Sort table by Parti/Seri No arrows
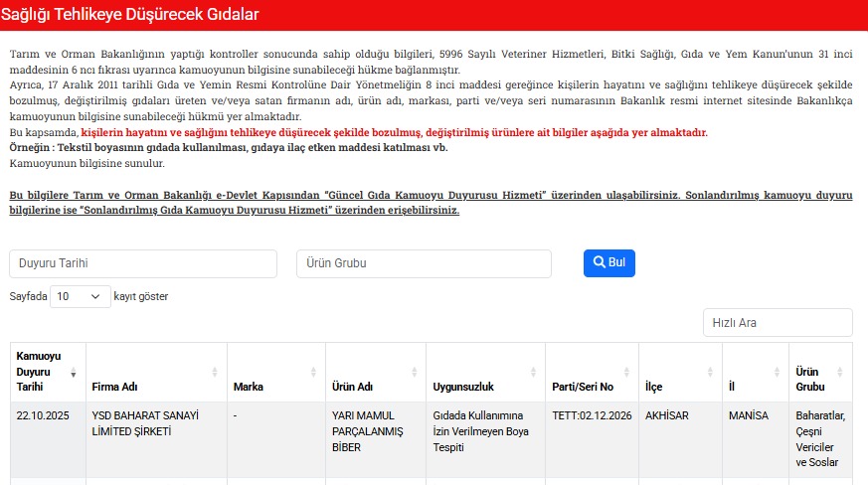 coord(625,373)
